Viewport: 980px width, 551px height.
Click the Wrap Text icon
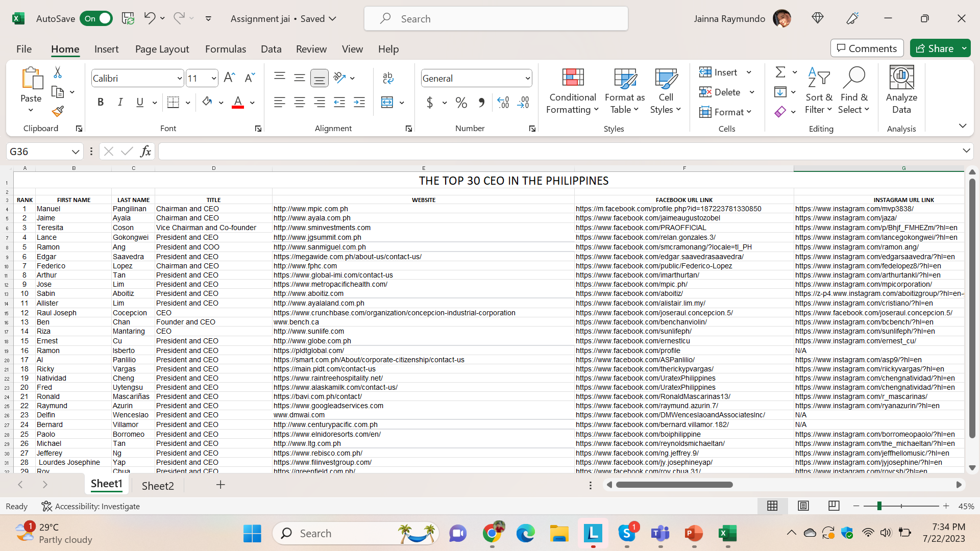388,78
